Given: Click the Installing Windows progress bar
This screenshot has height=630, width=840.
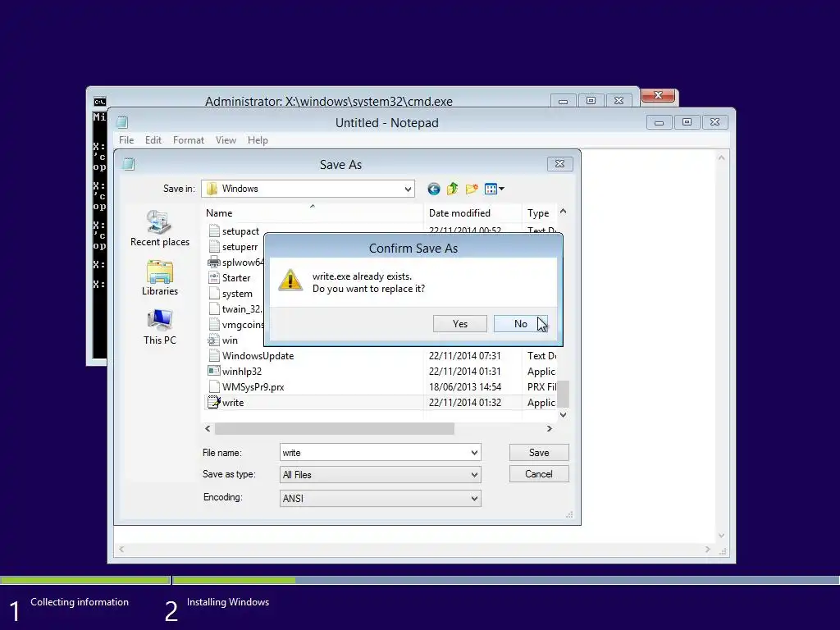Looking at the screenshot, I should click(x=505, y=580).
